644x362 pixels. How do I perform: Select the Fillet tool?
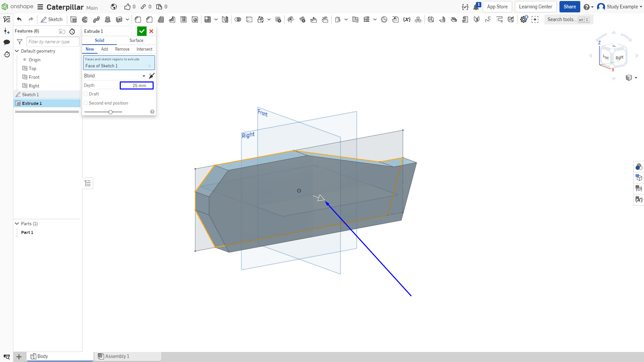coord(138,19)
